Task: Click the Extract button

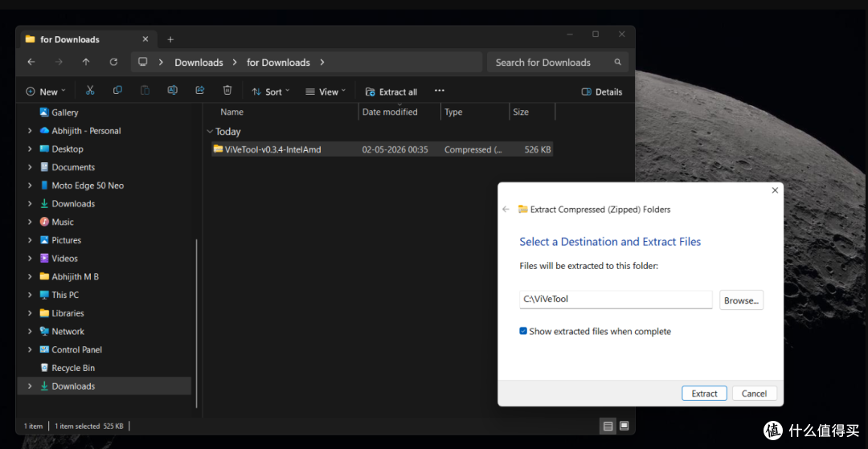Action: click(x=705, y=393)
